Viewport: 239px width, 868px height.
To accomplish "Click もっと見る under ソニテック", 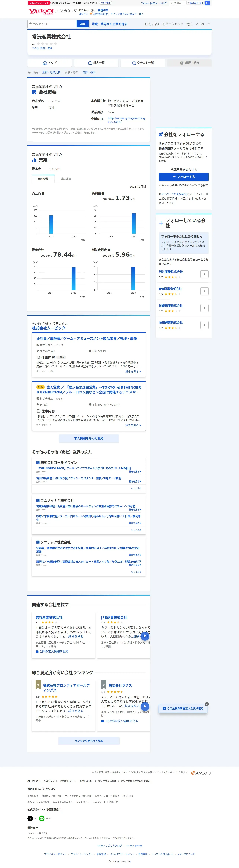I will coord(136,572).
